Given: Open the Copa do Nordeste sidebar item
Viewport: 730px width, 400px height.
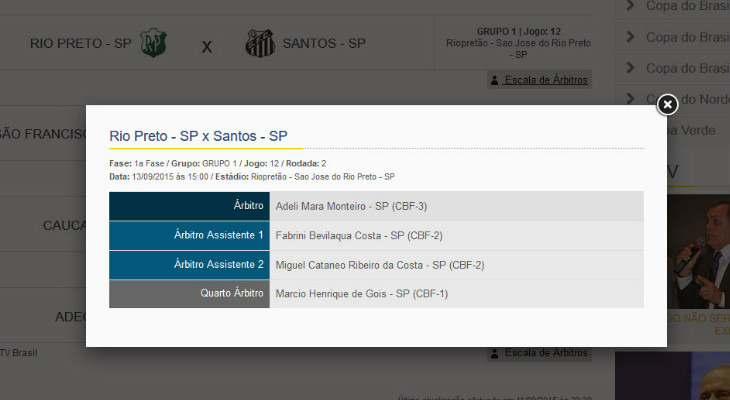Looking at the screenshot, I should pos(690,99).
